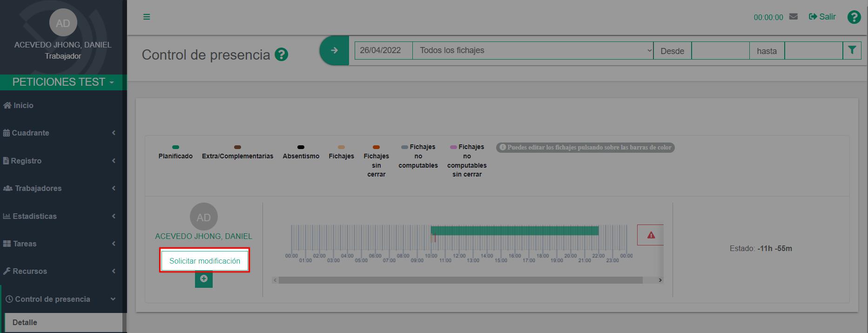Click the date field showing 26/04/2022
Viewport: 868px width, 333px height.
pyautogui.click(x=383, y=50)
